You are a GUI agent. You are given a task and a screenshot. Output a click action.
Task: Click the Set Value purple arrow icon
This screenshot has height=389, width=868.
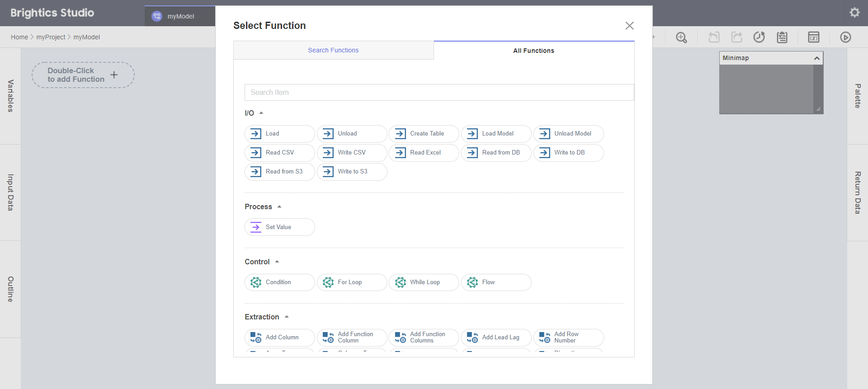click(x=256, y=227)
